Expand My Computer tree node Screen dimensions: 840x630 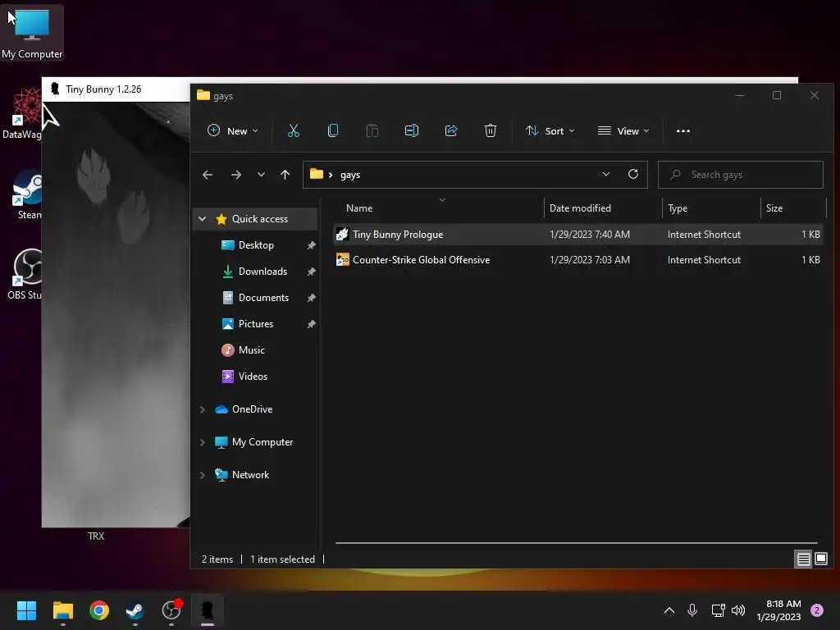202,442
